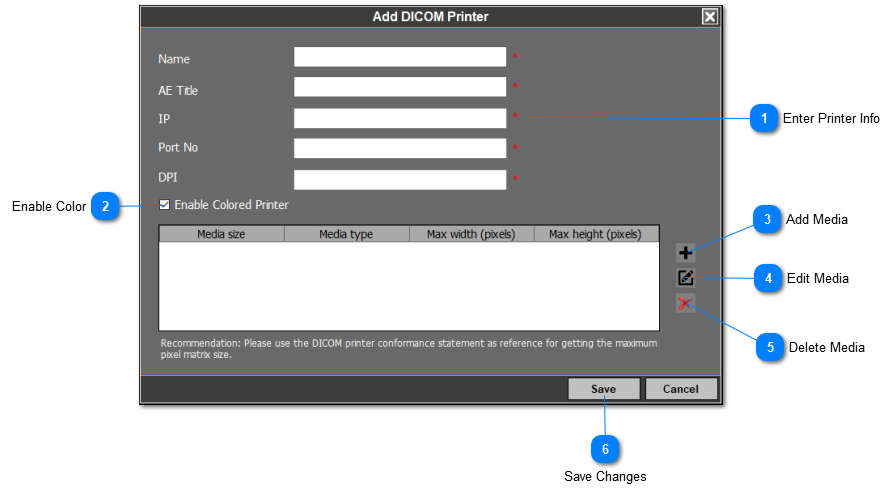The height and width of the screenshot is (500, 896).
Task: Click the blue callout marker number 4
Action: tap(768, 279)
